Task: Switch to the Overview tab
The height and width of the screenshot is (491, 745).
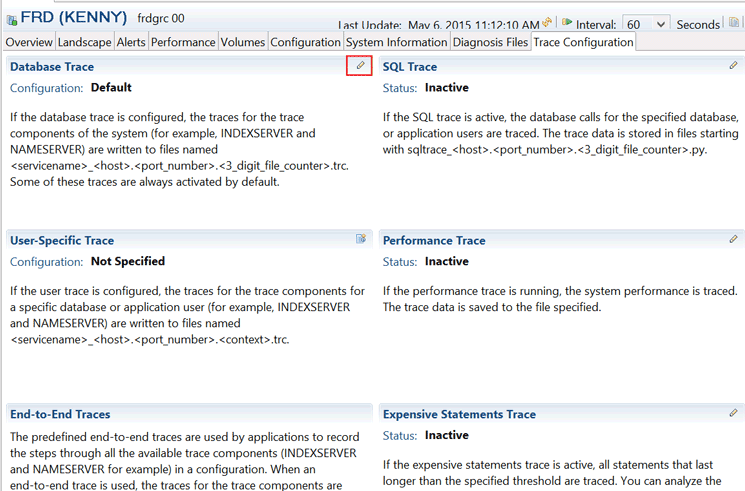Action: click(x=29, y=42)
